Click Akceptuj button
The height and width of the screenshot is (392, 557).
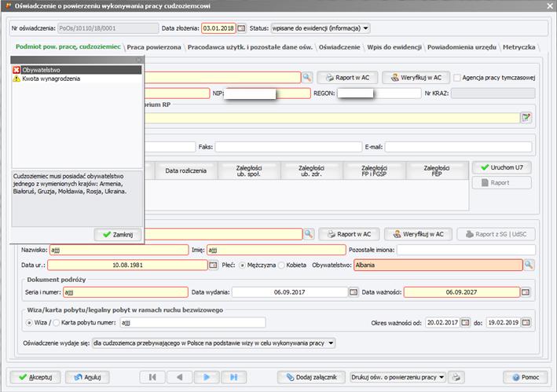tap(35, 377)
